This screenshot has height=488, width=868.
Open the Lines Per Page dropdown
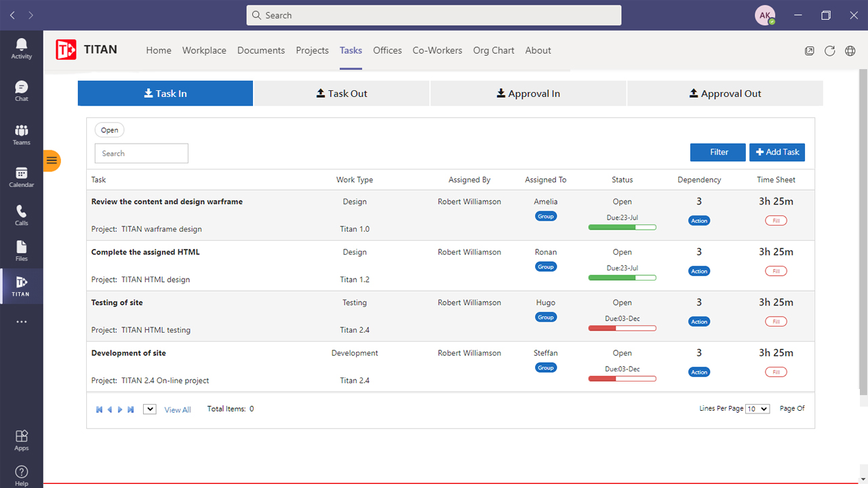(x=757, y=408)
